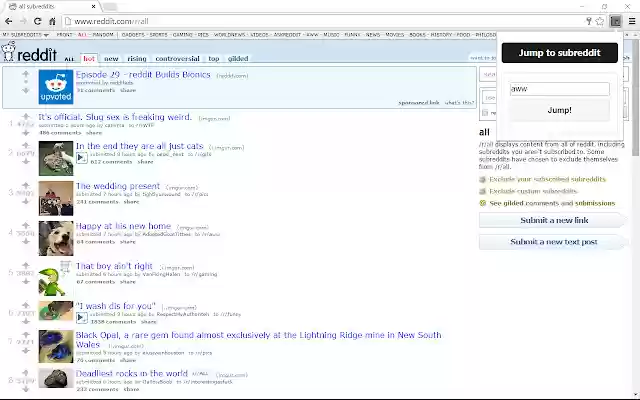Upvote 'It's official. Slug sex is freaking weird'
640x400 pixels.
point(26,116)
